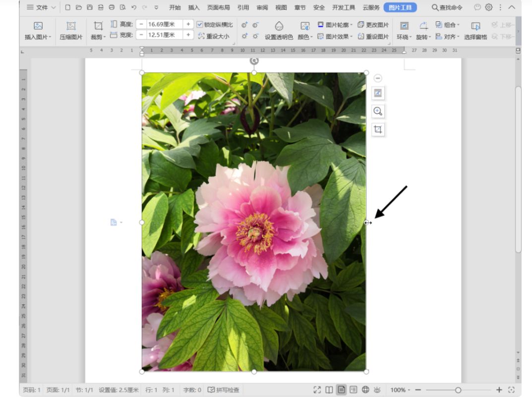532x404 pixels.
Task: Open the File (文件) menu
Action: tap(41, 7)
